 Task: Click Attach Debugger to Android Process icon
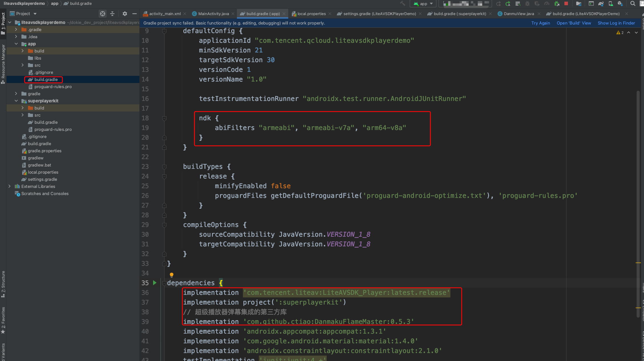556,3
